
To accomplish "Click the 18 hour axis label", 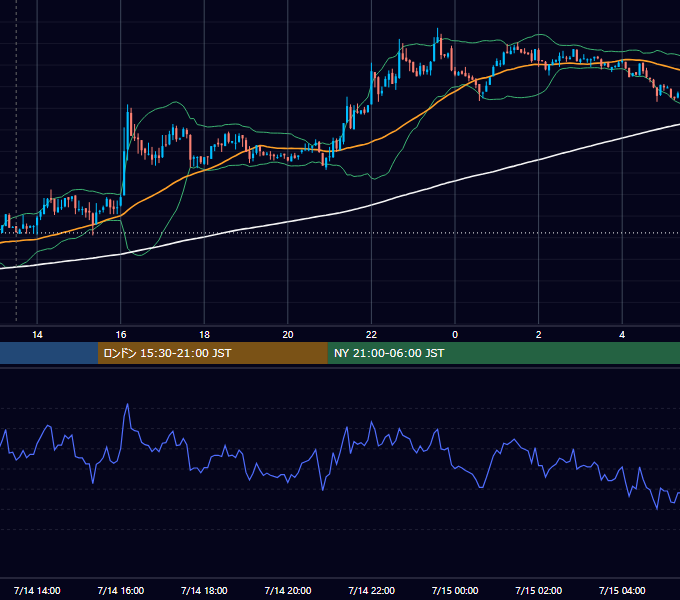I will coord(204,335).
